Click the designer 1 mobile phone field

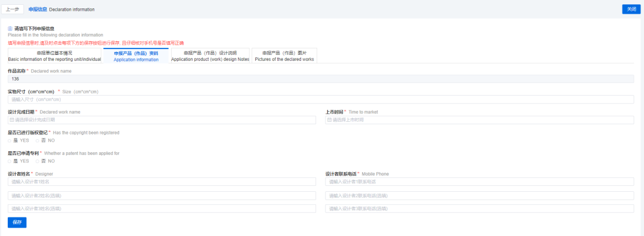tap(479, 182)
